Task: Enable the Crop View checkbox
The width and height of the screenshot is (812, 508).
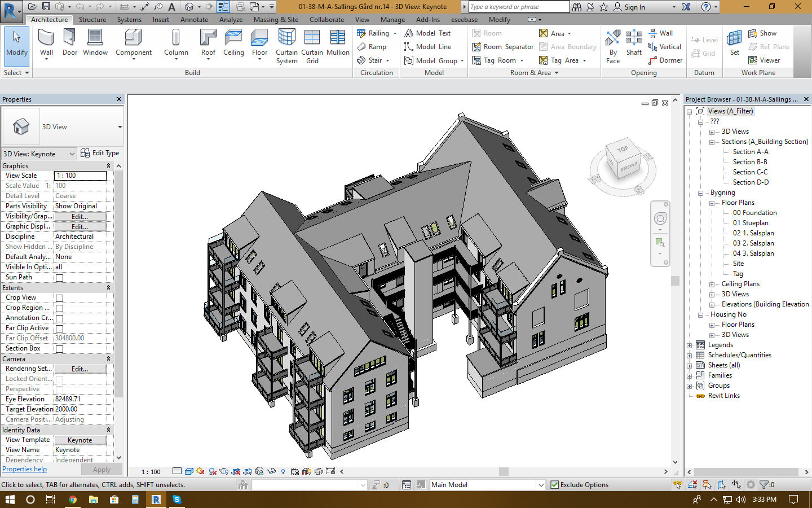Action: coord(59,298)
